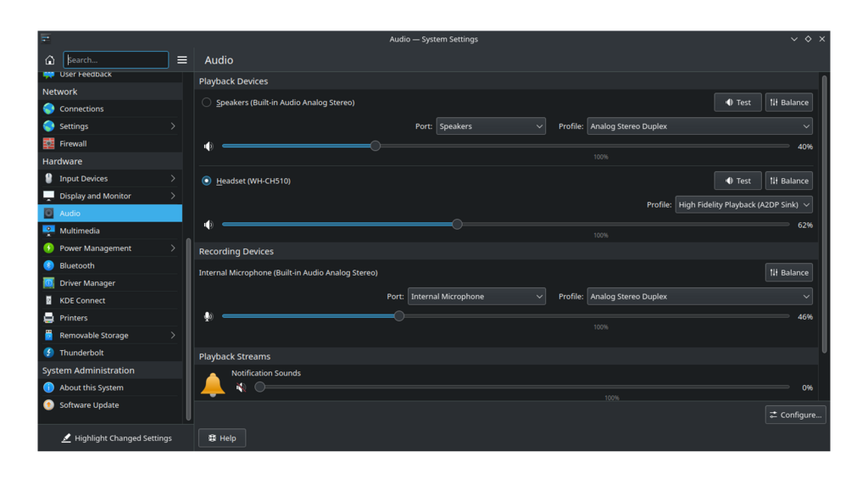Open Bluetooth settings in sidebar
Image resolution: width=868 pixels, height=496 pixels.
pyautogui.click(x=76, y=265)
